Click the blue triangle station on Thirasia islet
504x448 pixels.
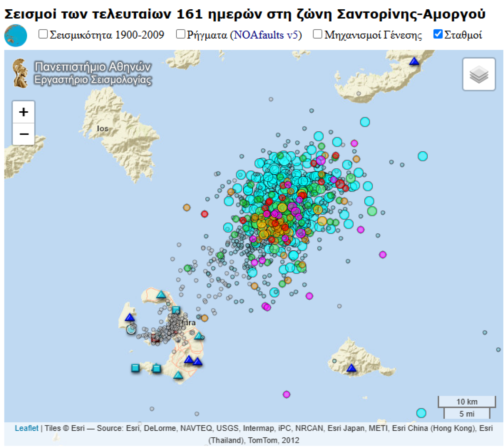click(129, 317)
